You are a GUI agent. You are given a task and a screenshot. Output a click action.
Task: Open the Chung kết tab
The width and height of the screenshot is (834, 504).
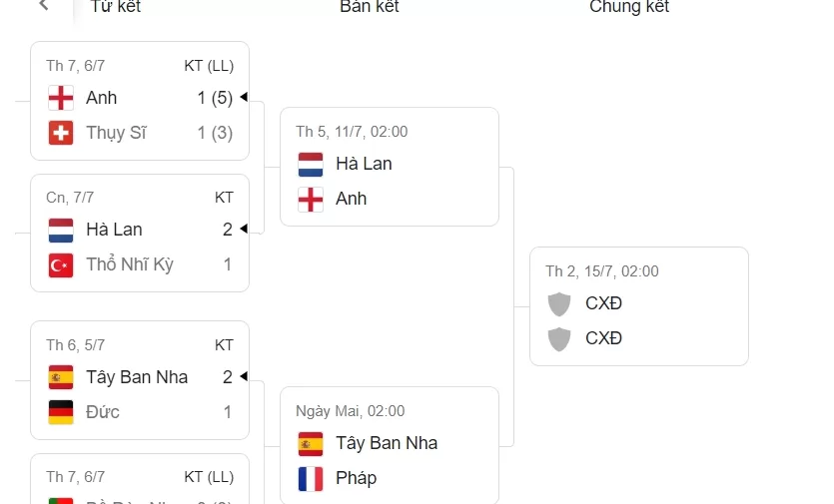point(628,7)
